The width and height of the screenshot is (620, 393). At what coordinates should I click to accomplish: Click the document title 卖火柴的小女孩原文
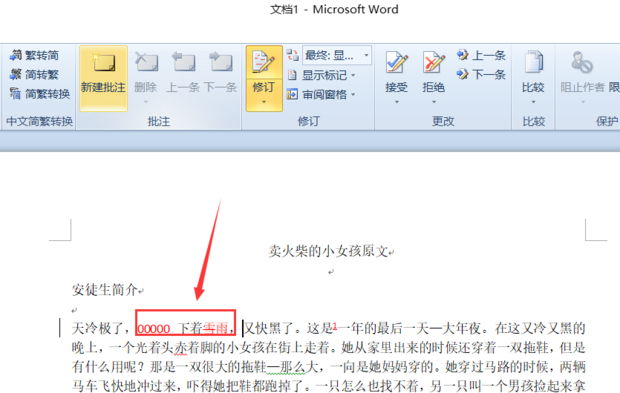(x=328, y=251)
